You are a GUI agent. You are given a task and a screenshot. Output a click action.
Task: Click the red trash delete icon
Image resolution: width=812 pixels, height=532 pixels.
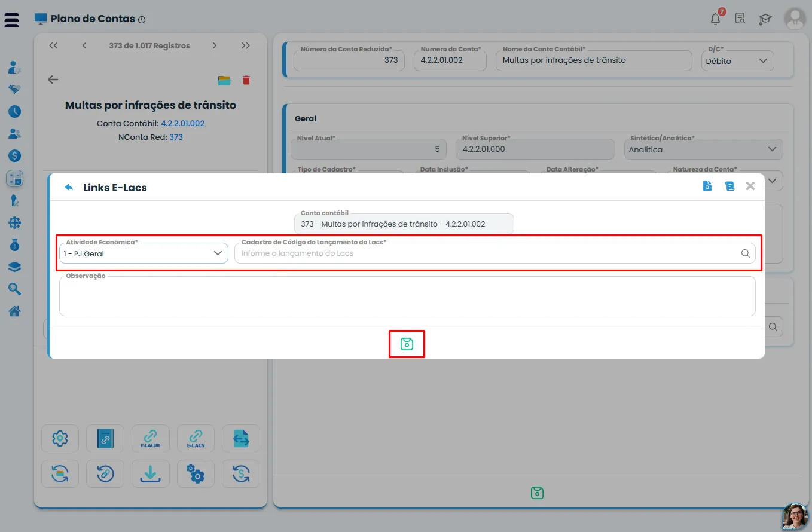click(246, 80)
